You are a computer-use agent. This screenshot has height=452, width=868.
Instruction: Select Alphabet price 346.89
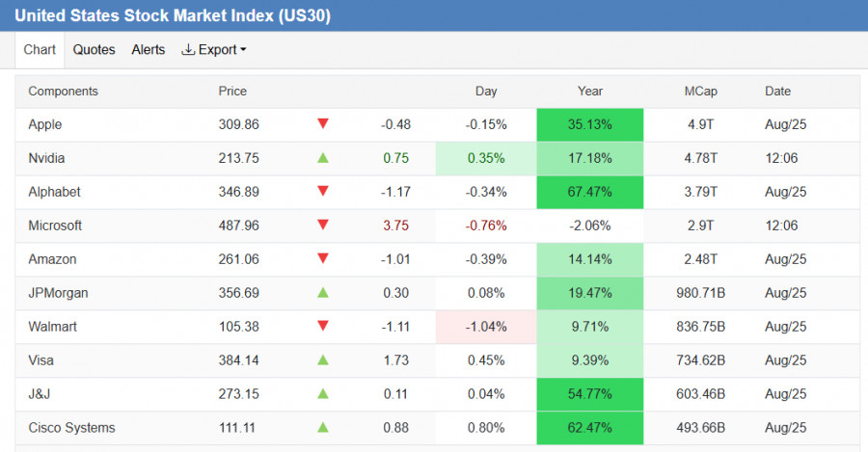point(238,192)
